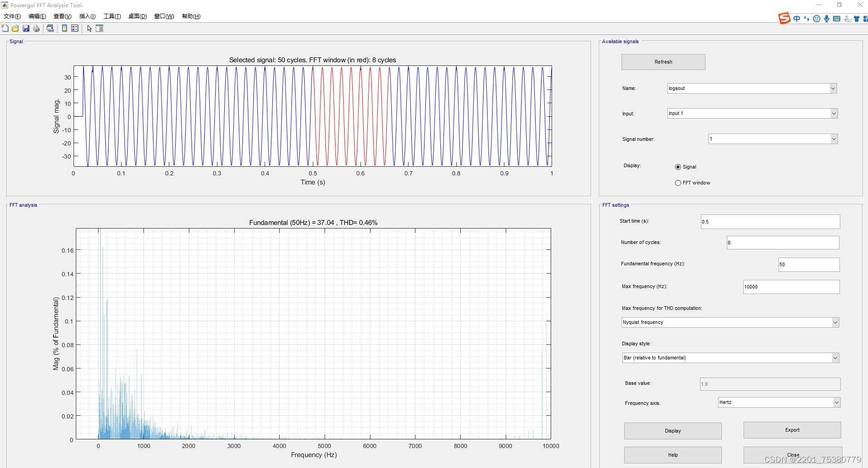Open the Sogou emoji smiley icon
Viewport: 868px width, 468px height.
pyautogui.click(x=816, y=19)
